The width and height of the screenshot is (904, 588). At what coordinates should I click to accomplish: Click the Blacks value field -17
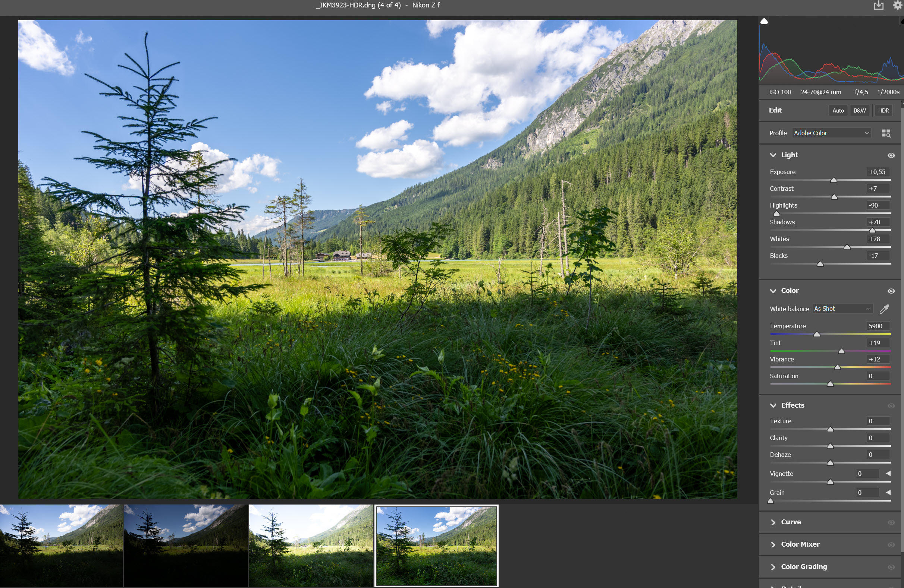pyautogui.click(x=879, y=256)
